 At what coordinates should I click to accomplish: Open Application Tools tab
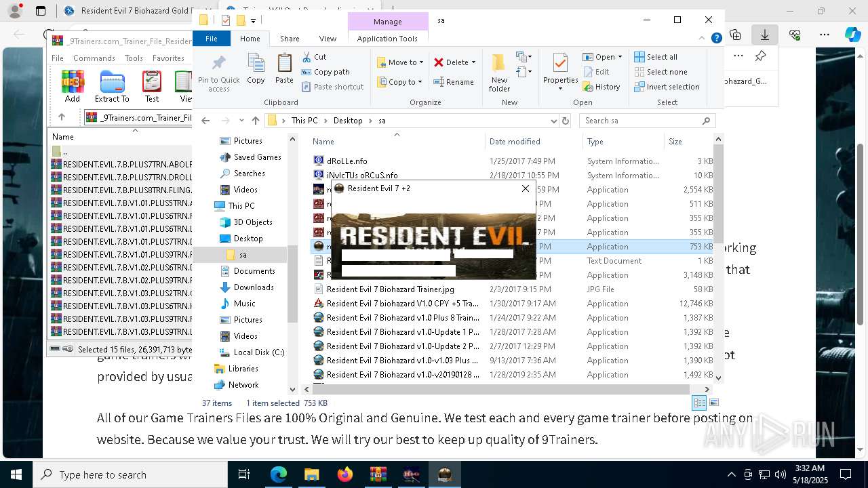click(x=387, y=39)
